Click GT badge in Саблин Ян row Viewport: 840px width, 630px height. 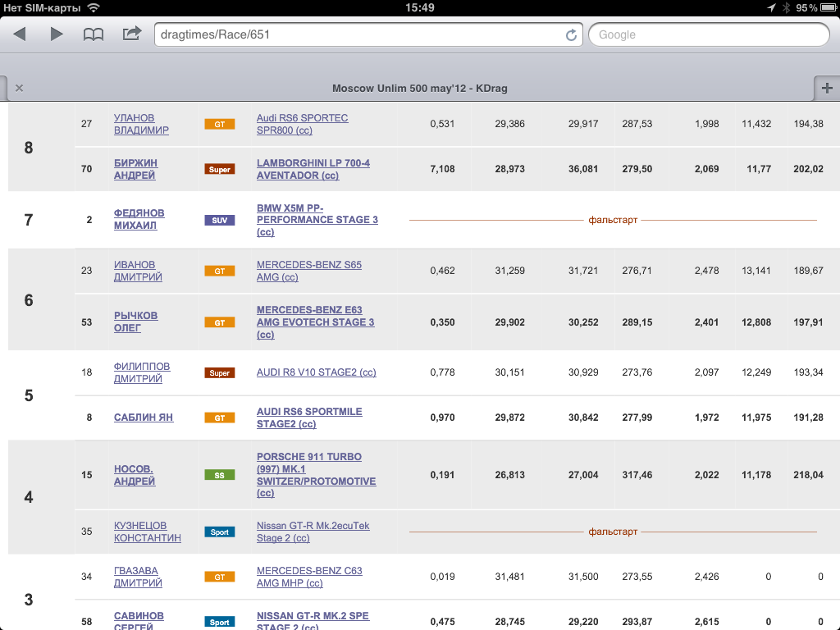(220, 418)
